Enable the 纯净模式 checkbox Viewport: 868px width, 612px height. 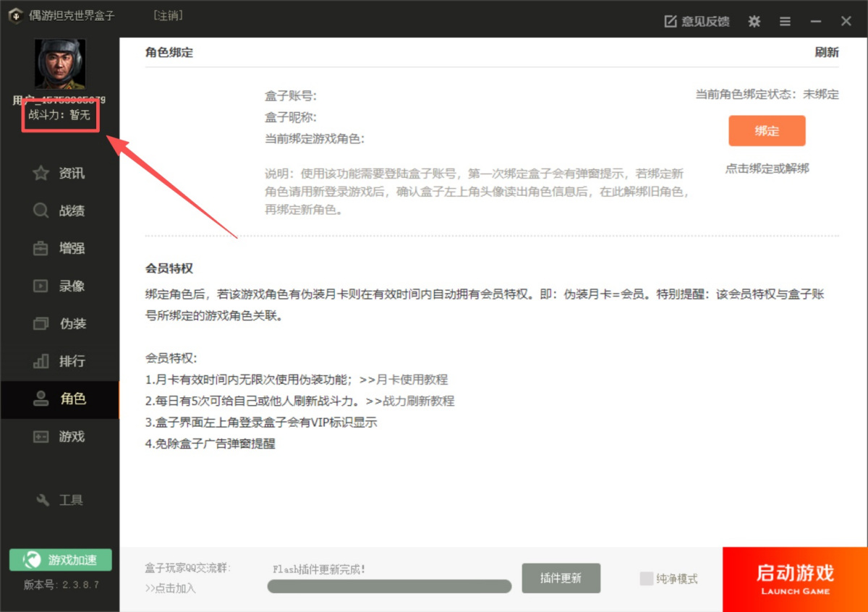(646, 579)
